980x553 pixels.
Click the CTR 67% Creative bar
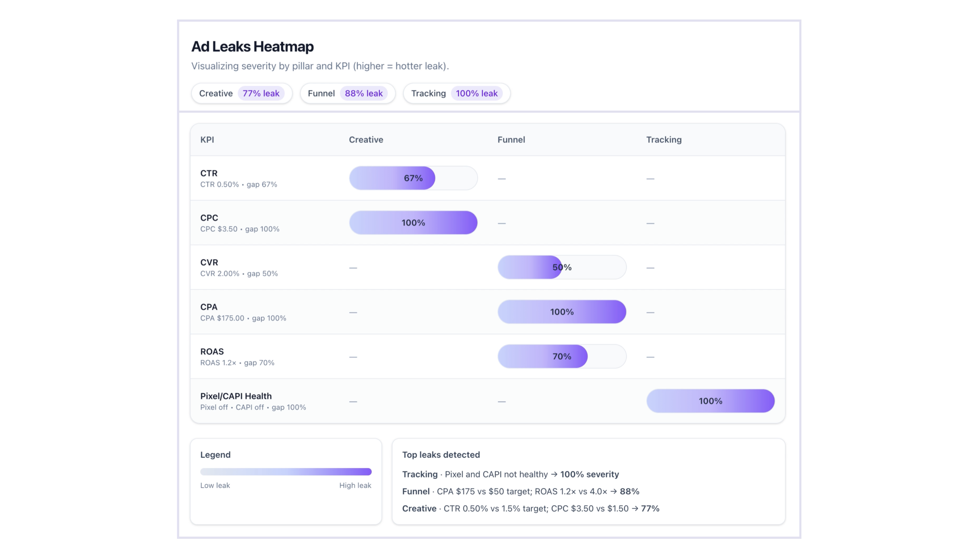413,178
